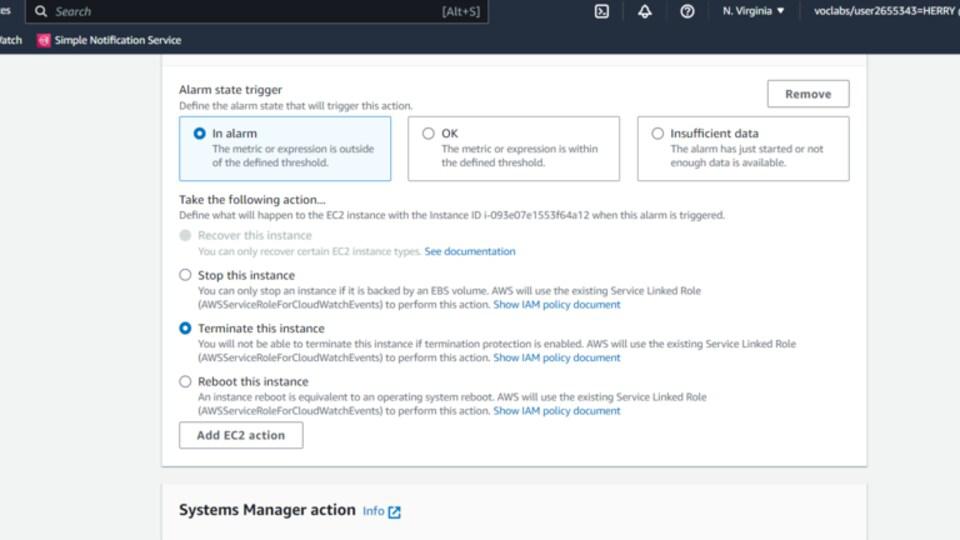Open the See documentation link
The image size is (960, 540).
pyautogui.click(x=470, y=251)
